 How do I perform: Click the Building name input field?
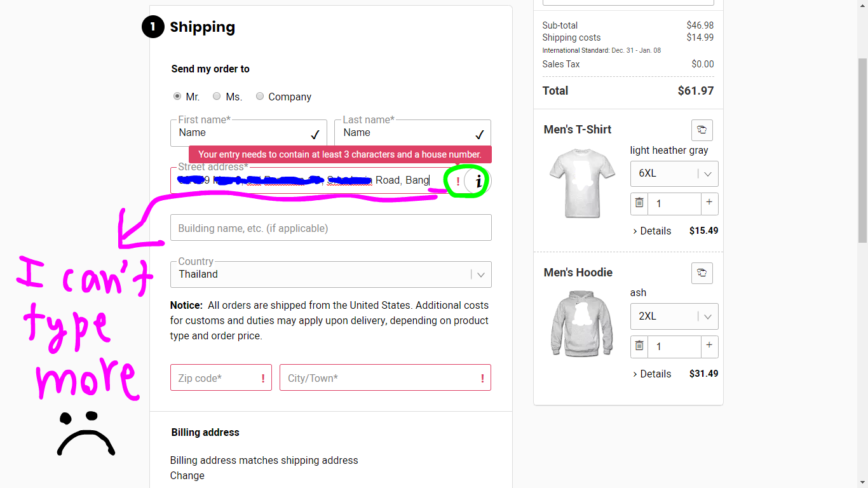click(x=330, y=228)
